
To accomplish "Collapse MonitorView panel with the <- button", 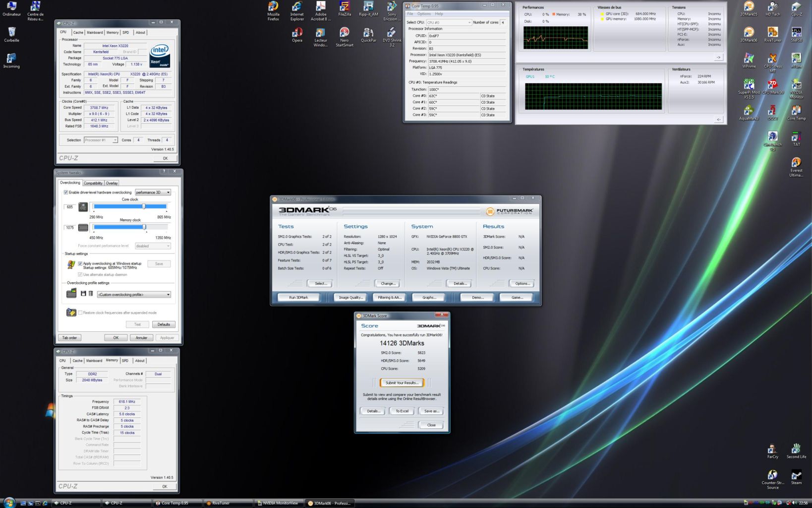I will (x=718, y=120).
